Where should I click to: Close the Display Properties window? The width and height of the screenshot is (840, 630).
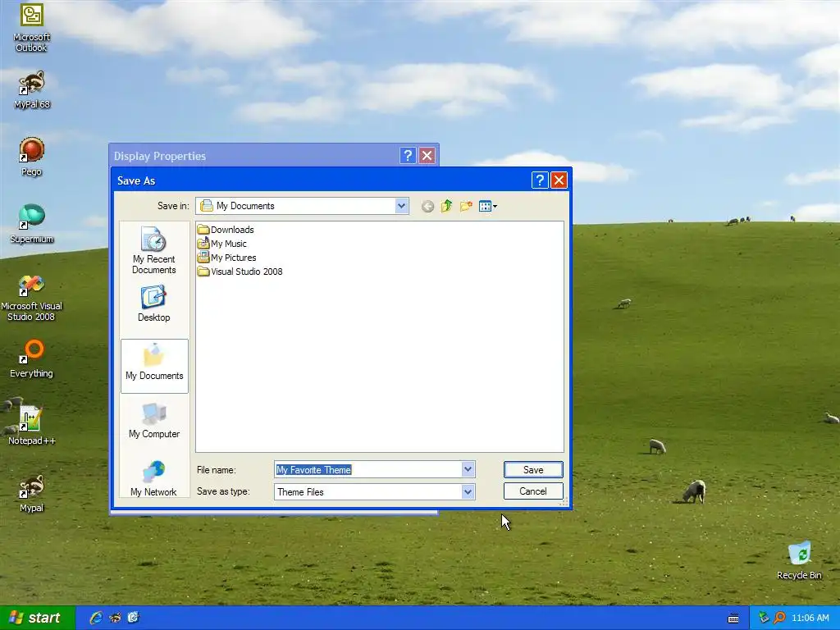(427, 156)
